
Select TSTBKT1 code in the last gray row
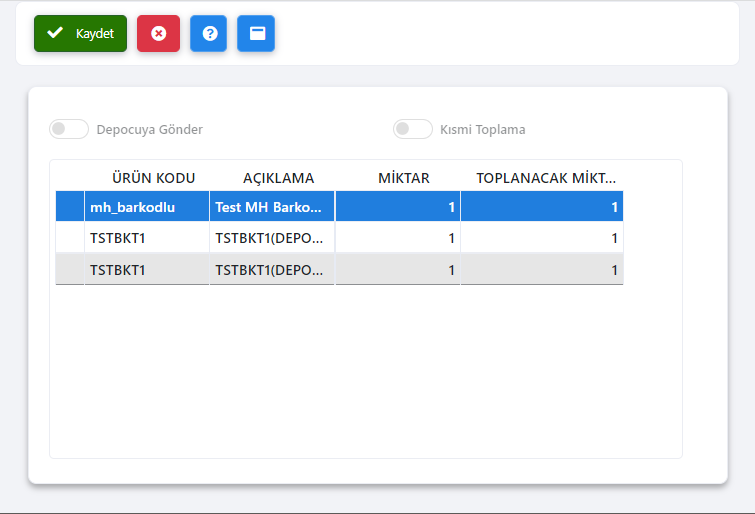(147, 269)
